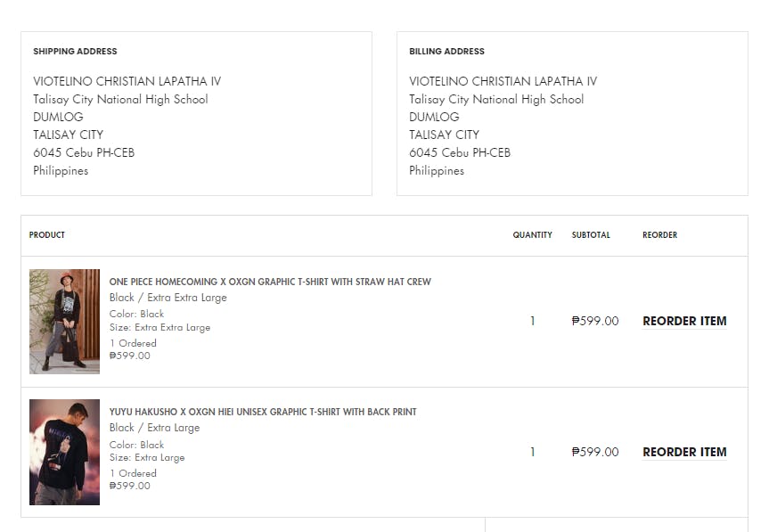
Task: Open the One Piece shirt product thumbnail
Action: point(64,321)
